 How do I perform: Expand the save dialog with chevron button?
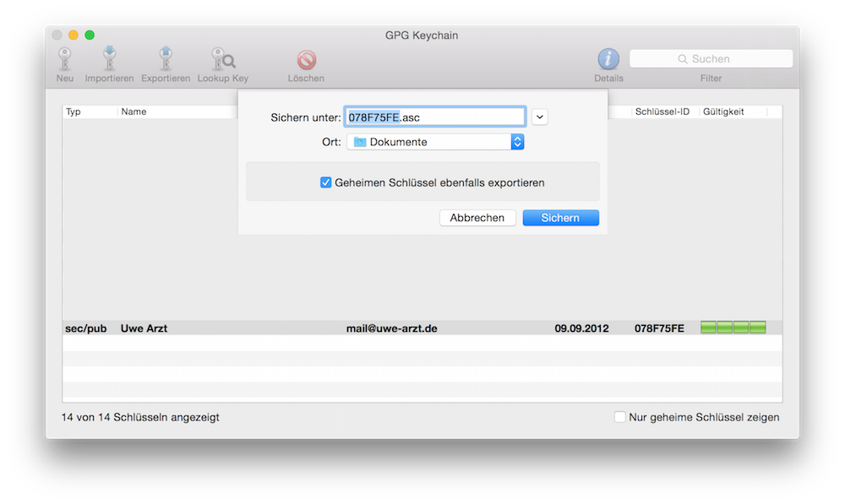tap(539, 117)
